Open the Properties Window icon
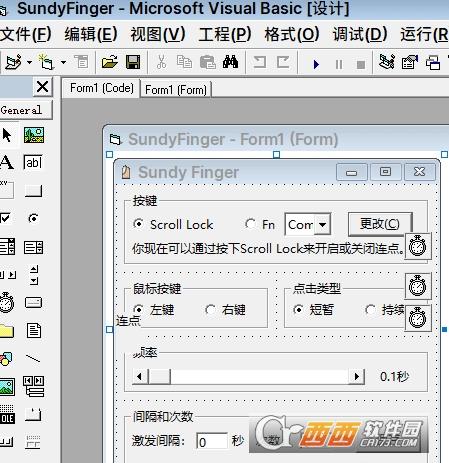This screenshot has width=449, height=463. tap(410, 62)
